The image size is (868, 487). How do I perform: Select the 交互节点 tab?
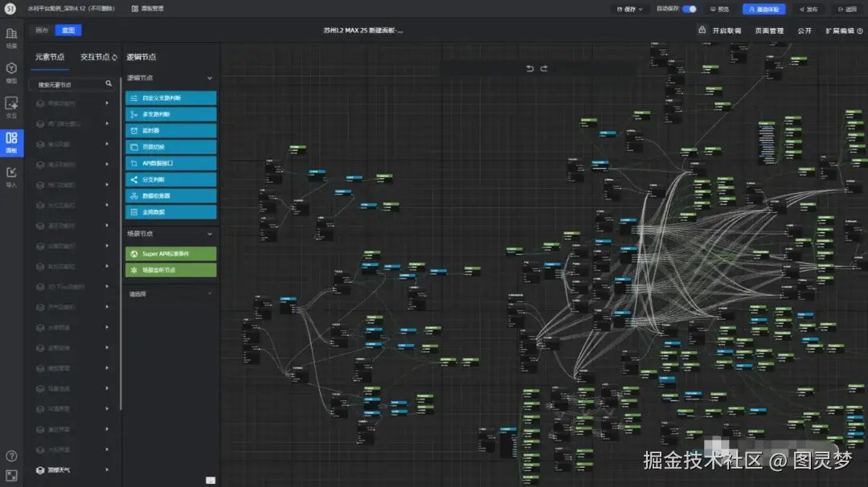[x=95, y=57]
